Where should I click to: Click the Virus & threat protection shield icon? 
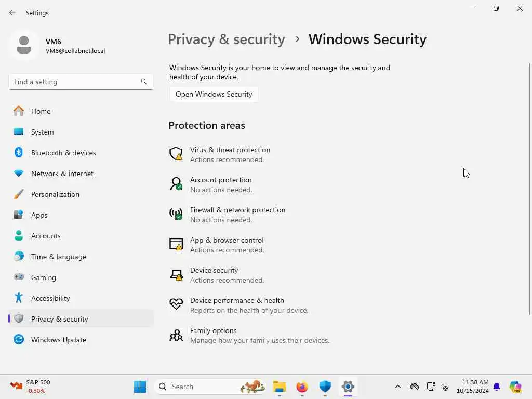176,154
